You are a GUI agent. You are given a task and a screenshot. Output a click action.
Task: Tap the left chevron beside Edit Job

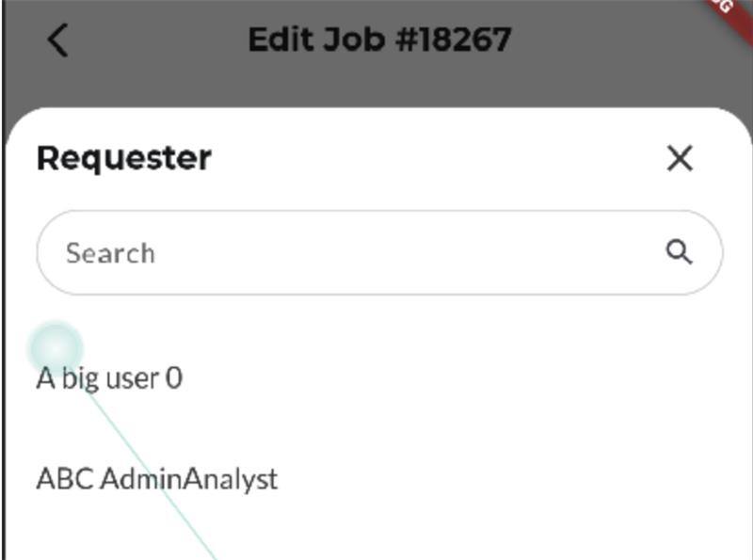click(58, 40)
